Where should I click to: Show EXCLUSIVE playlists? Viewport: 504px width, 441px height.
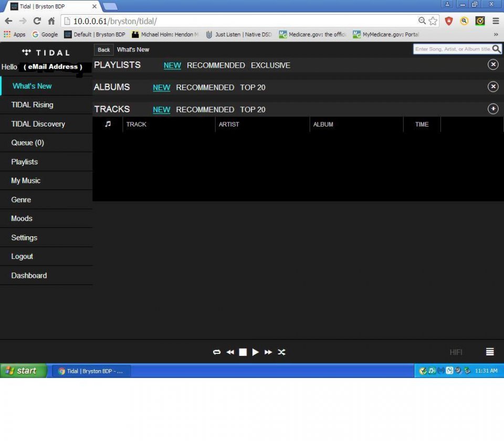[x=271, y=65]
